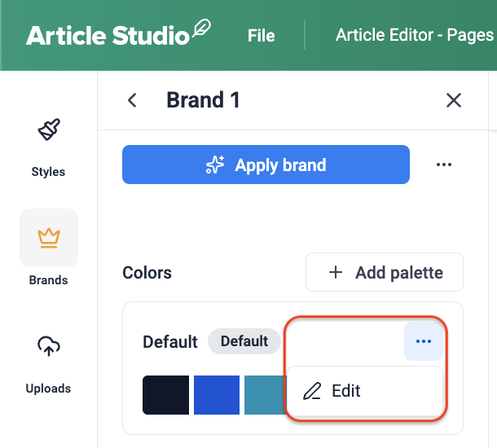The width and height of the screenshot is (497, 448).
Task: Click the Apply brand button
Action: pyautogui.click(x=266, y=165)
